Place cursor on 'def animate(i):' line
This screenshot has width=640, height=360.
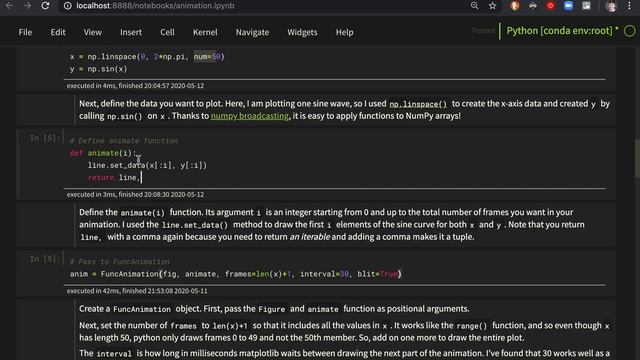coord(103,153)
